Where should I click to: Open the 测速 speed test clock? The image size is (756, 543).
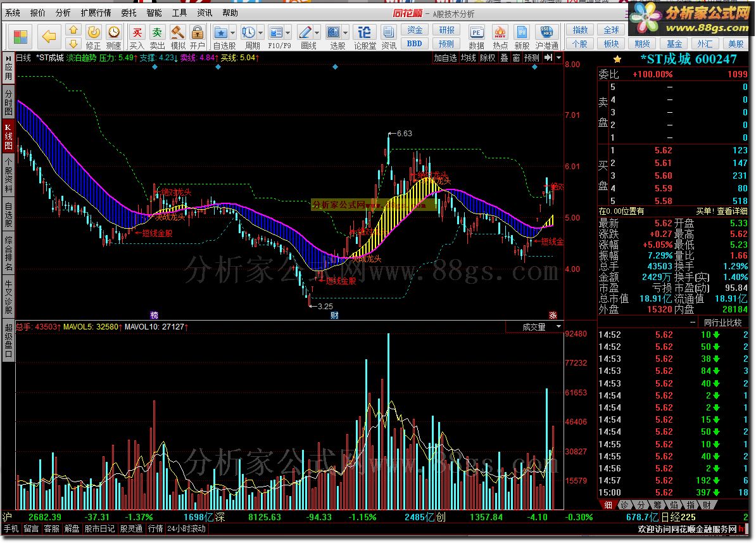click(114, 37)
